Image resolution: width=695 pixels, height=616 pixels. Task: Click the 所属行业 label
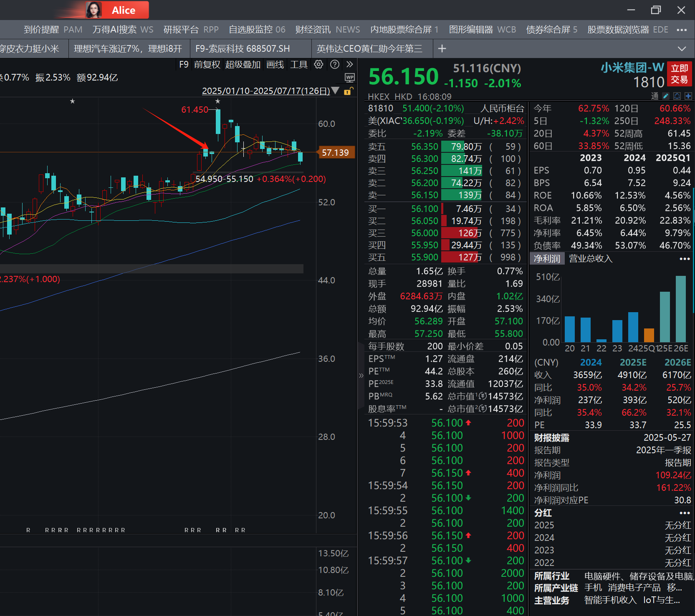tap(551, 576)
